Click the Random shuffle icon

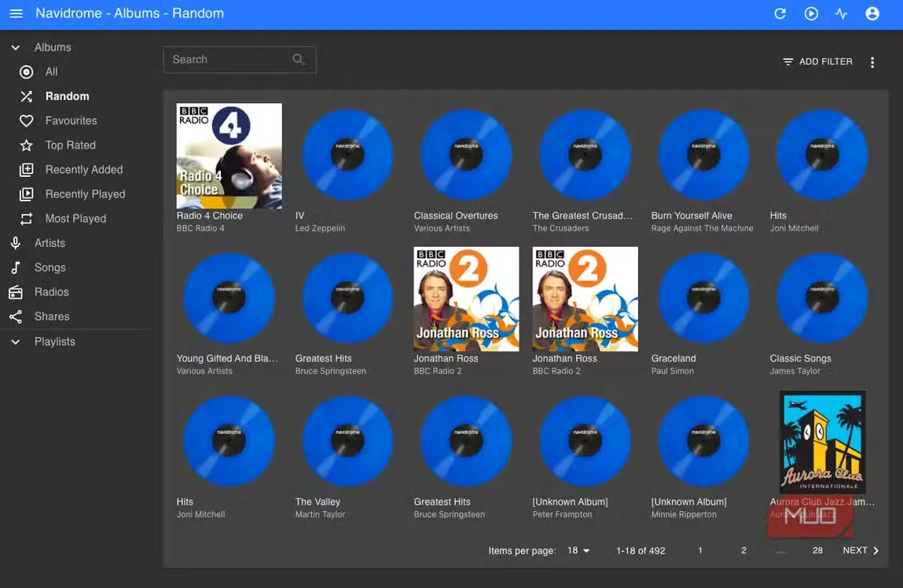pyautogui.click(x=26, y=96)
